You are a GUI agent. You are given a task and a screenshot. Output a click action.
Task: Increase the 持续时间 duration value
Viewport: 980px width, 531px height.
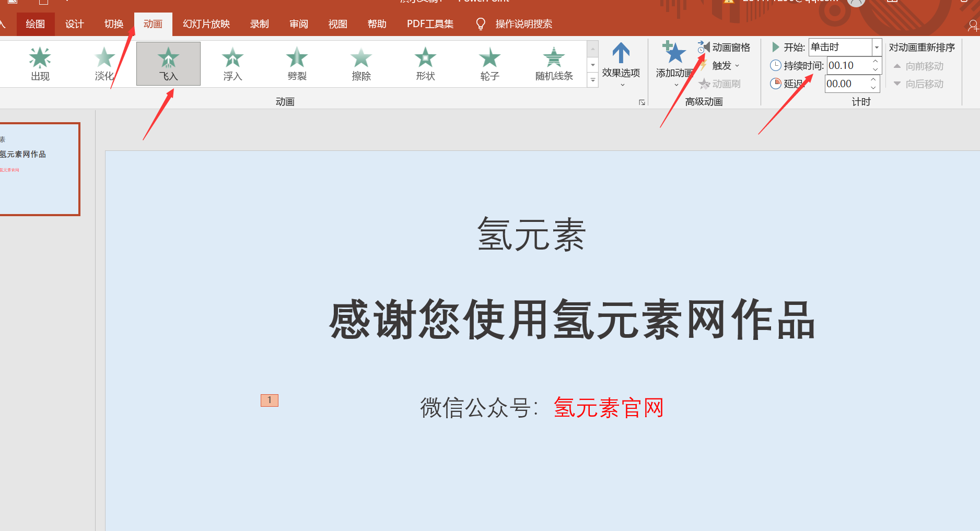pyautogui.click(x=876, y=62)
